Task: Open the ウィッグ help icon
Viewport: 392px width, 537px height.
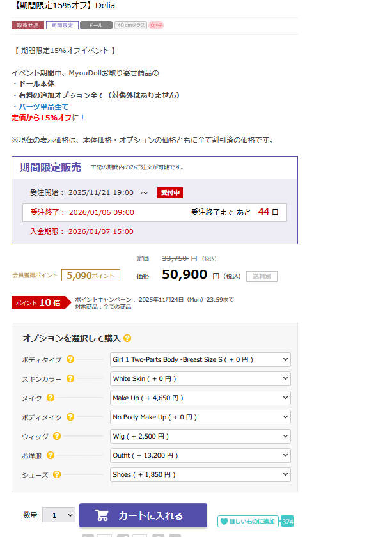Action: coord(57,437)
